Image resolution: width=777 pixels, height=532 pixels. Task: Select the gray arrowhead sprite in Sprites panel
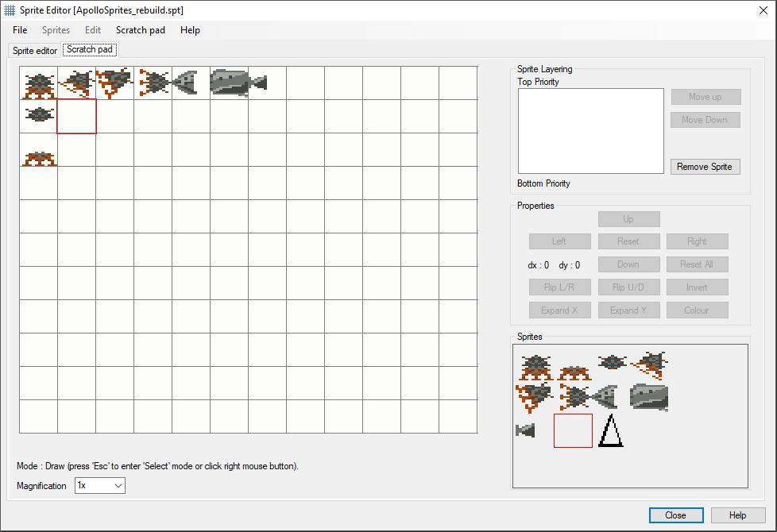pyautogui.click(x=606, y=396)
